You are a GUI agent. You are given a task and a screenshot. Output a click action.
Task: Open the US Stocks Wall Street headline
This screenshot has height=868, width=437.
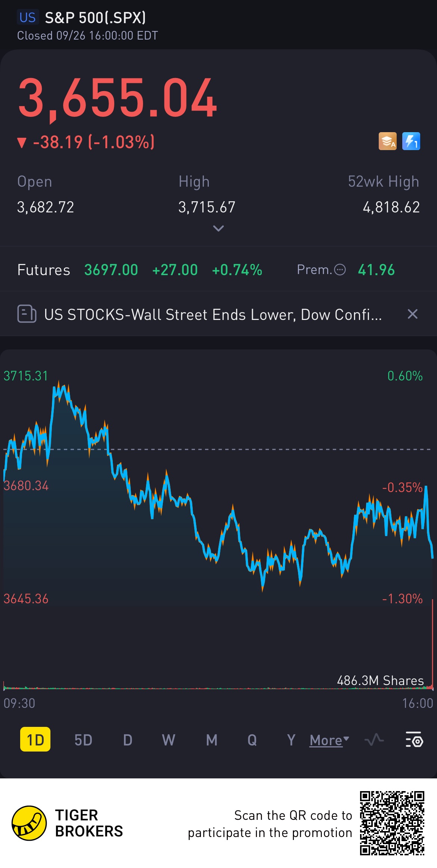pyautogui.click(x=213, y=314)
